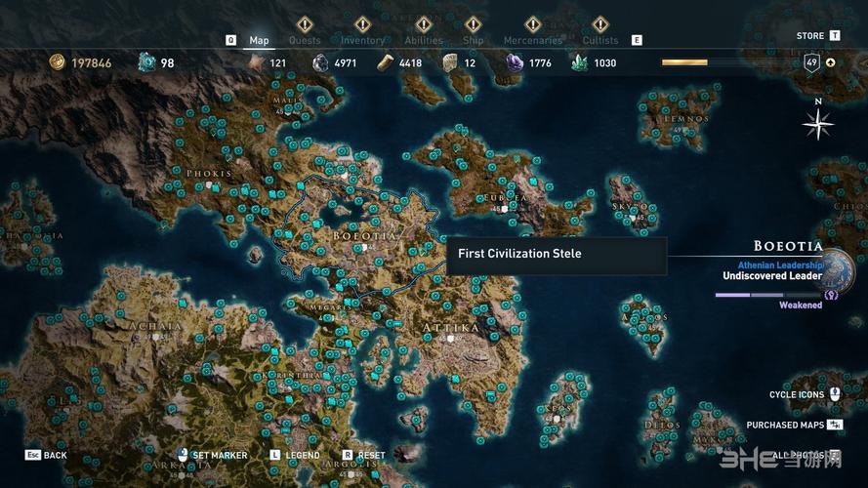Screen dimensions: 868x488
Task: Click the BACK button
Action: pos(46,455)
